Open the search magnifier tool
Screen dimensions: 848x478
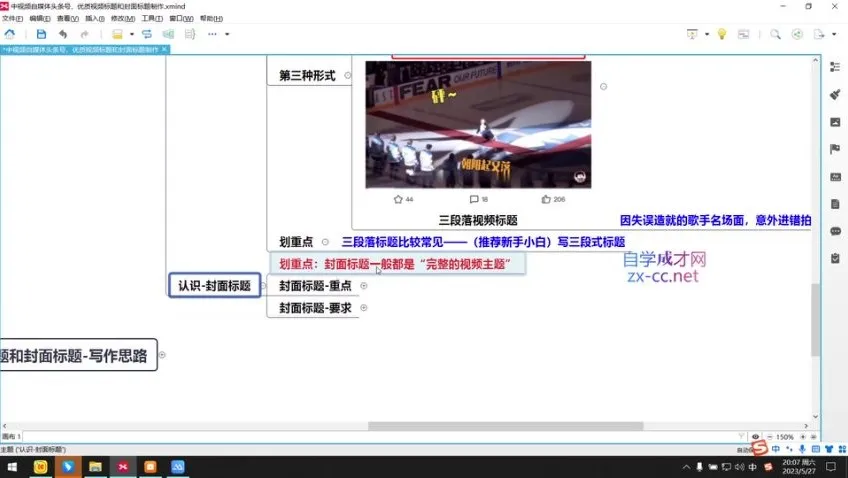pos(776,34)
